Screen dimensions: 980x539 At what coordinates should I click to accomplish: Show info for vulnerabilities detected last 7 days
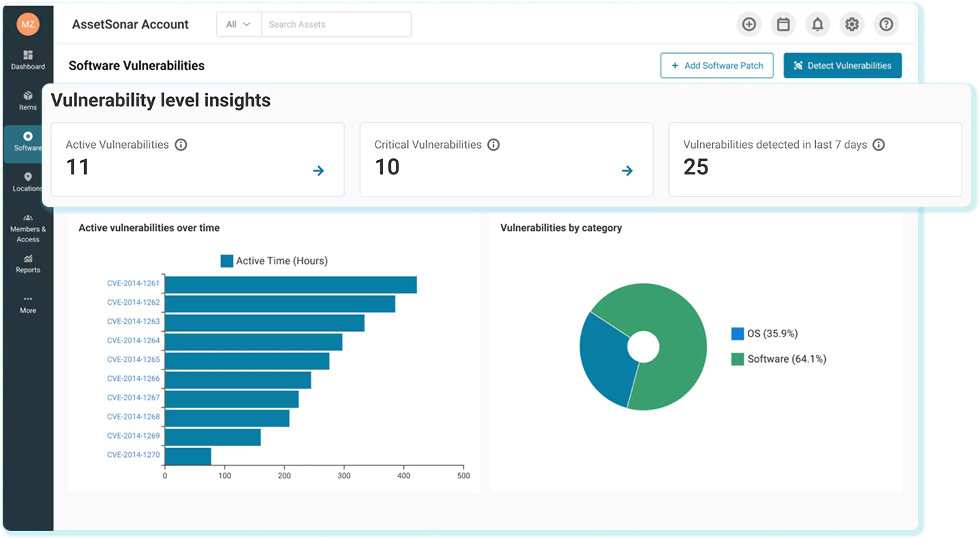[x=878, y=145]
